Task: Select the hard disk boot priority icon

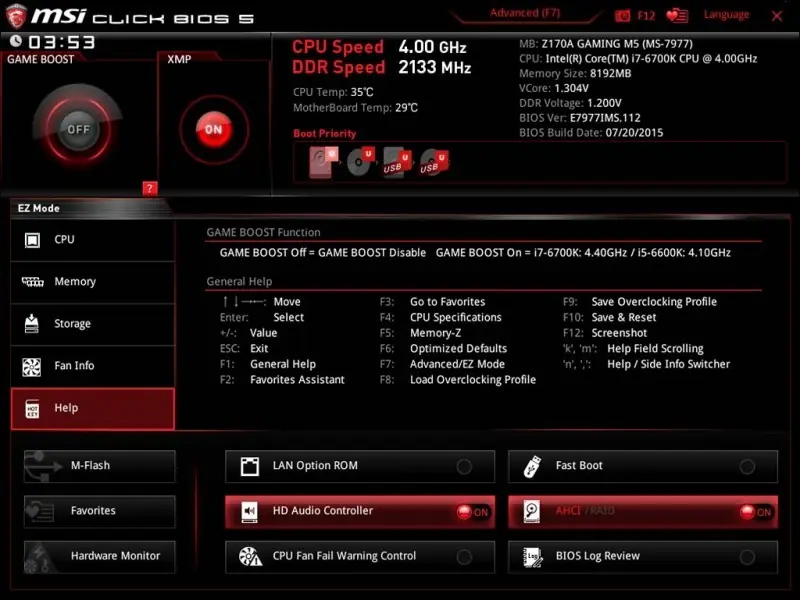Action: click(x=323, y=162)
